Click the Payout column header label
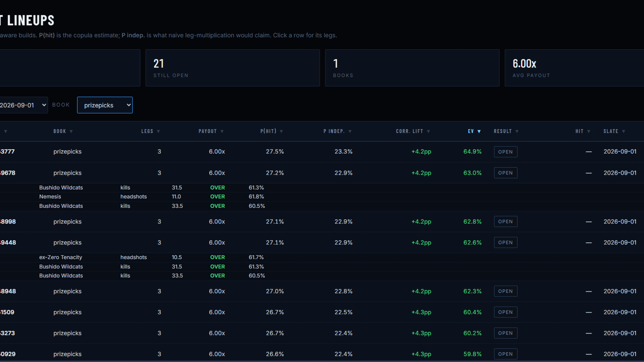The width and height of the screenshot is (644, 362). click(208, 131)
